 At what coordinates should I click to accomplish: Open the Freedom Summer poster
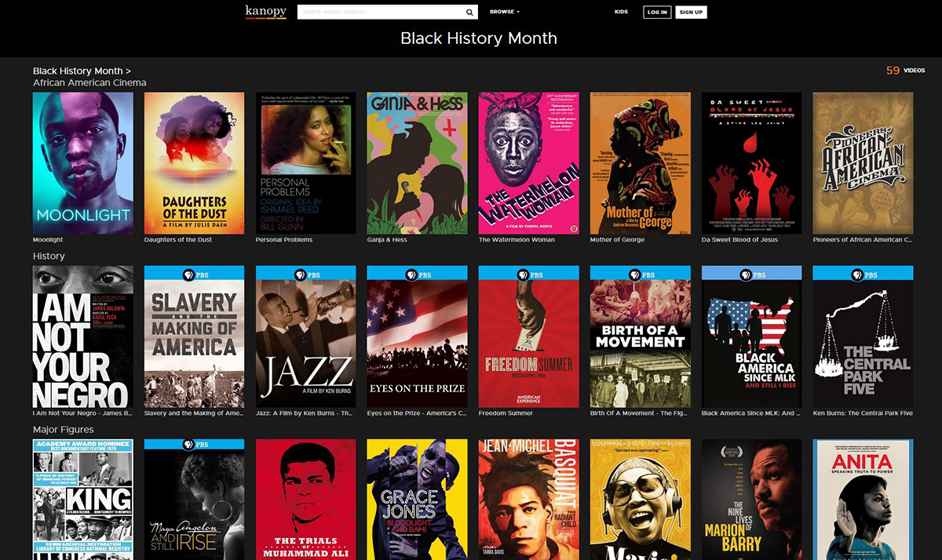pos(529,336)
